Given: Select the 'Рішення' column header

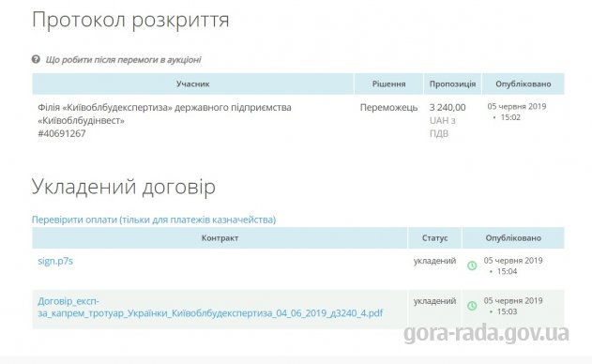Looking at the screenshot, I should point(388,83).
